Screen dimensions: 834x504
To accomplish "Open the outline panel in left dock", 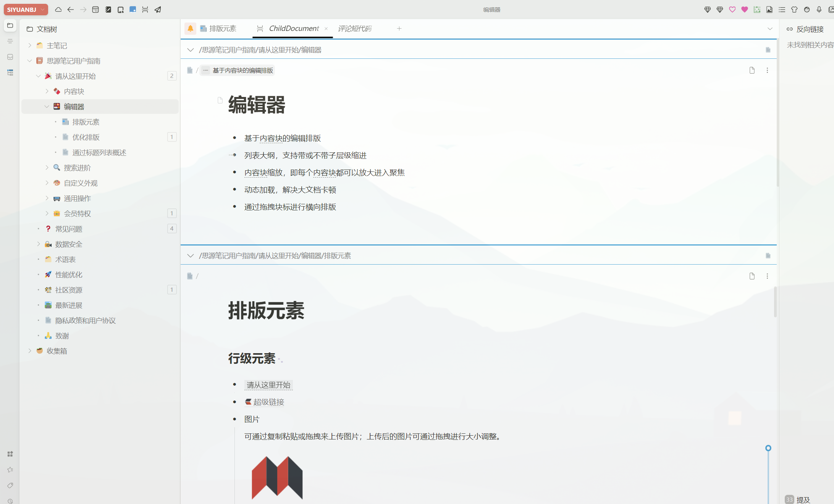I will pos(10,41).
